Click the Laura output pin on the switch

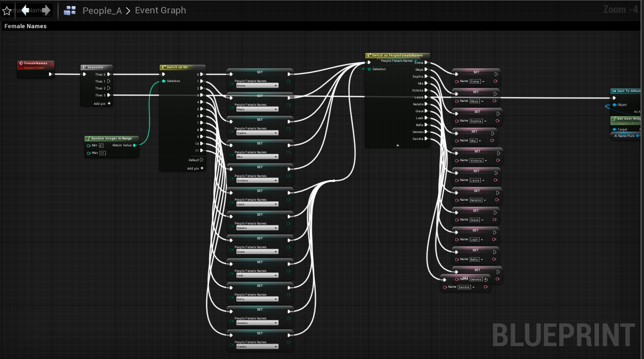point(426,97)
